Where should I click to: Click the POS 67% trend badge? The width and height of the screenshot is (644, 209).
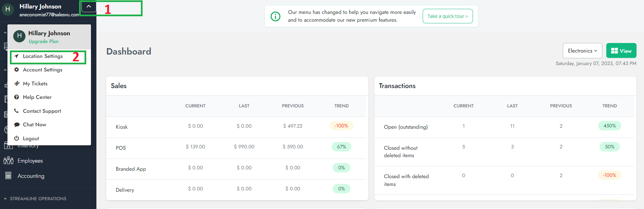(x=341, y=147)
